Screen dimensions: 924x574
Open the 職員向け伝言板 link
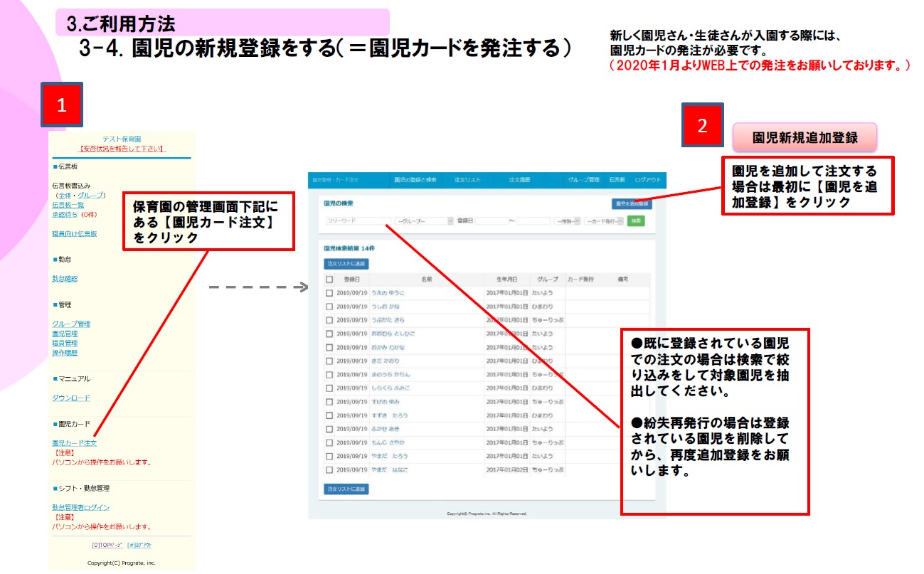click(74, 233)
